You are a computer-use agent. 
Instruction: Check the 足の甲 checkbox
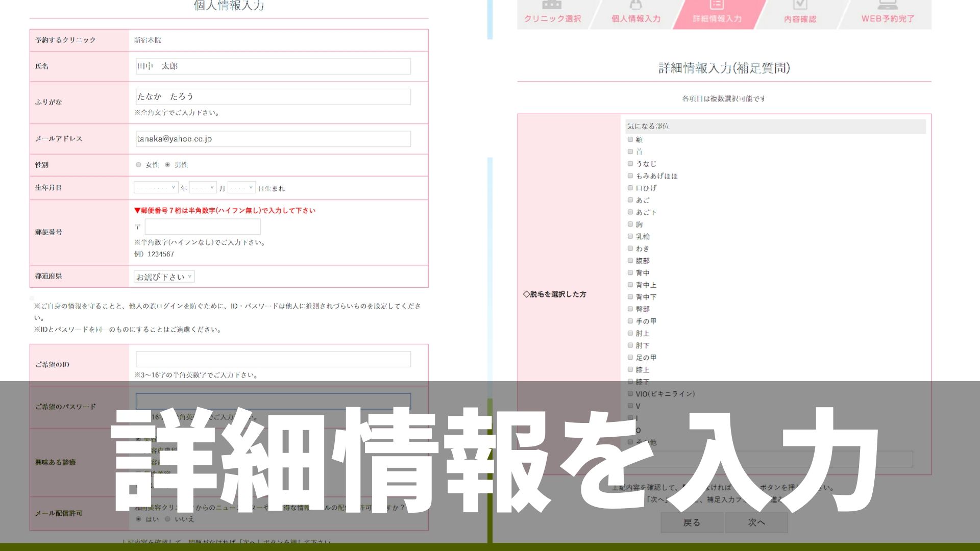(630, 358)
